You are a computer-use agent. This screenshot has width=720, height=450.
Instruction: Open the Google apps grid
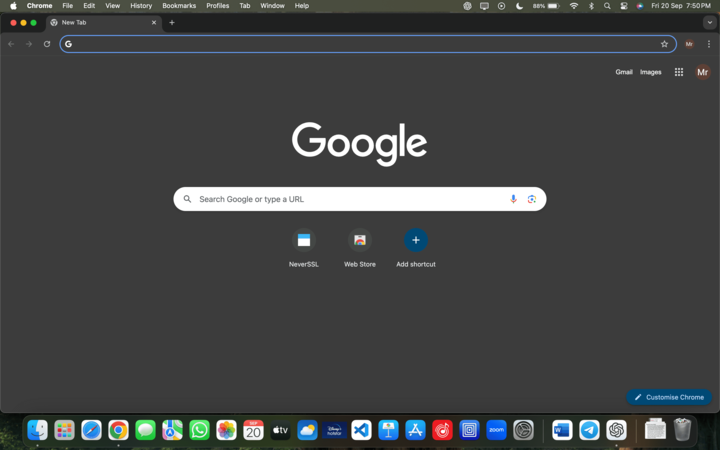(x=679, y=72)
